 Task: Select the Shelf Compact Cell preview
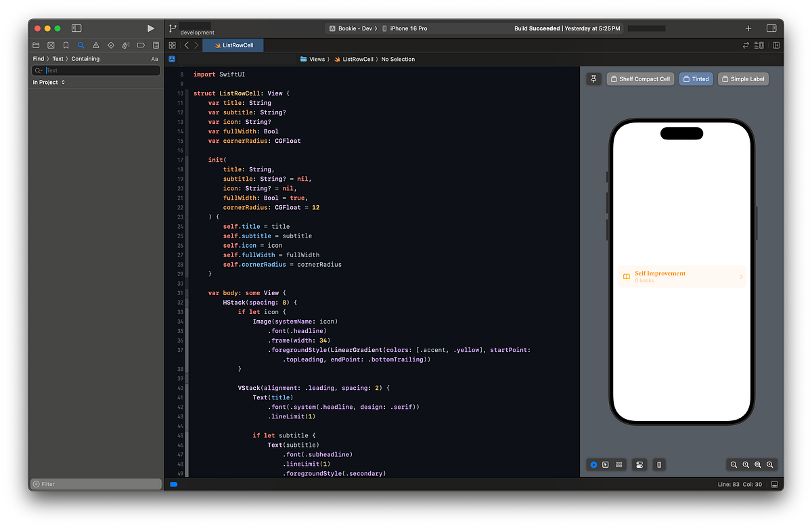coord(640,79)
